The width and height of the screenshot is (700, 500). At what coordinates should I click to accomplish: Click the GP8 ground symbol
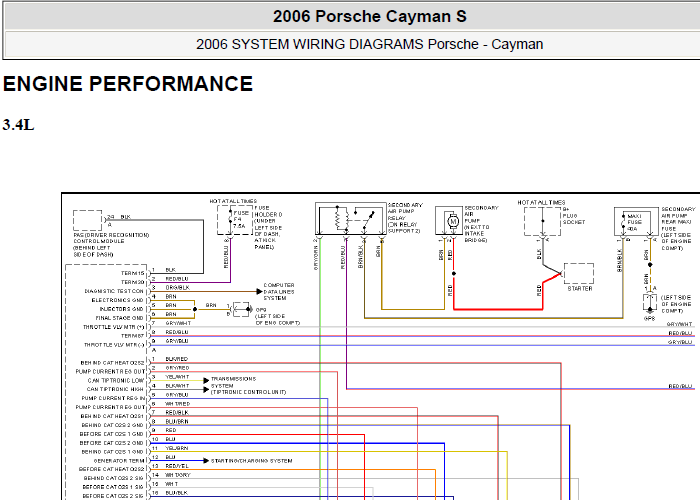point(650,303)
